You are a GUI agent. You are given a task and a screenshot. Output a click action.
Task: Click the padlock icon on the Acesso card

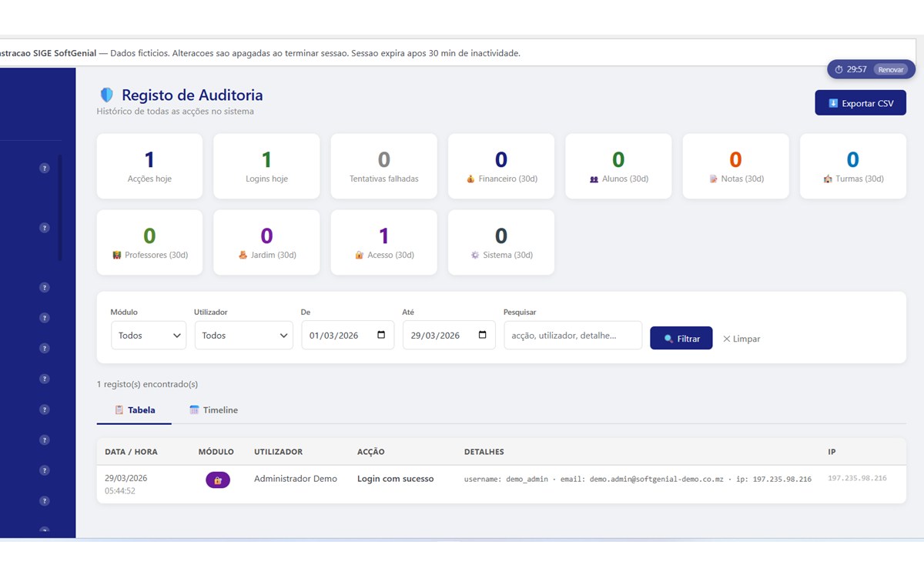click(360, 255)
